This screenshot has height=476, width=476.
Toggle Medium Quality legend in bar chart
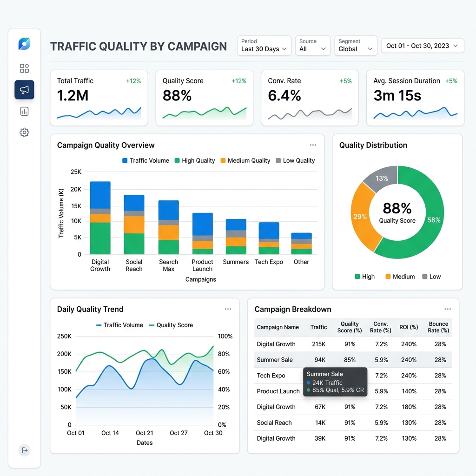(x=245, y=160)
